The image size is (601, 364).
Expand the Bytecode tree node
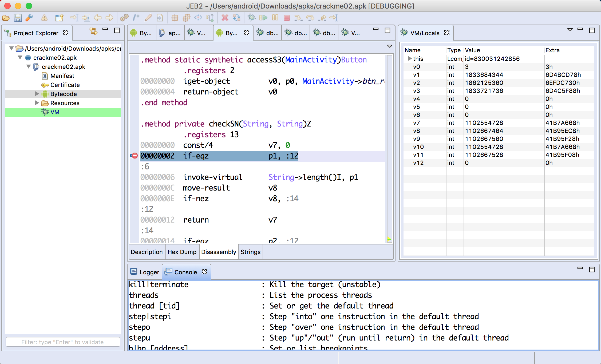tap(37, 94)
